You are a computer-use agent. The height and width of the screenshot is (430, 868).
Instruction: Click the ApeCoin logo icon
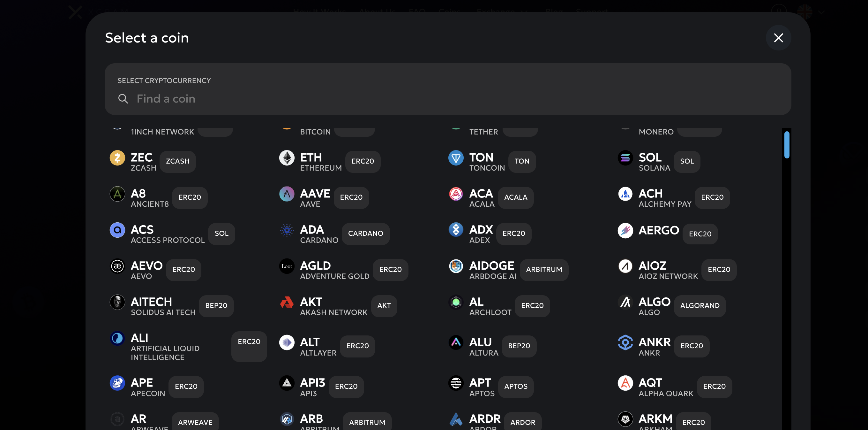(117, 383)
